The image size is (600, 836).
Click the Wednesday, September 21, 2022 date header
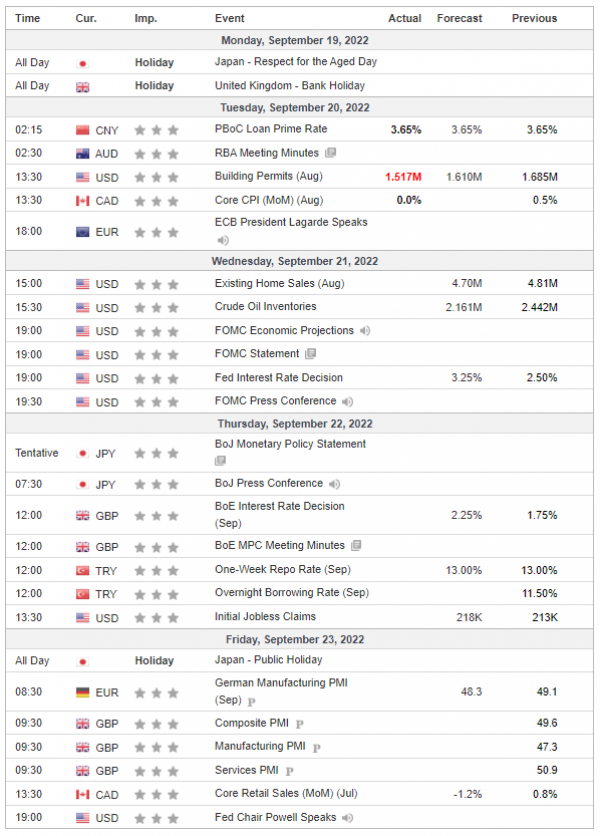tap(295, 261)
